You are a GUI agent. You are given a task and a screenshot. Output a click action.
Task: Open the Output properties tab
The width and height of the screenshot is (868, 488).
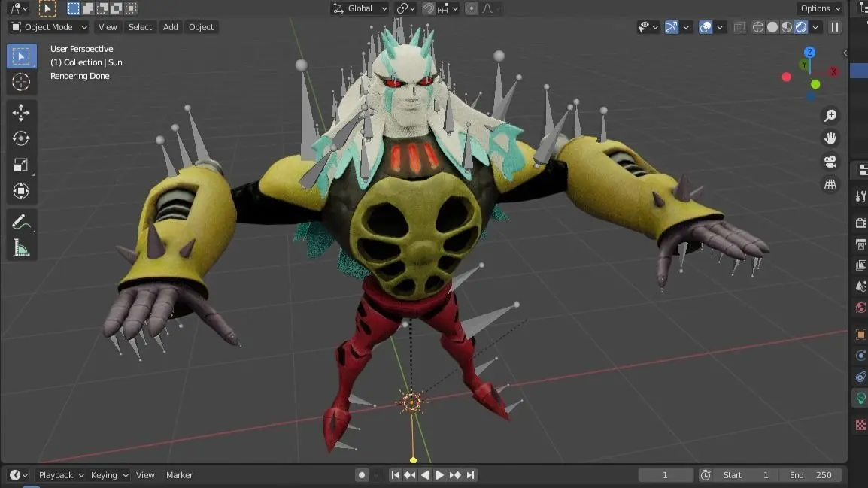click(x=860, y=244)
